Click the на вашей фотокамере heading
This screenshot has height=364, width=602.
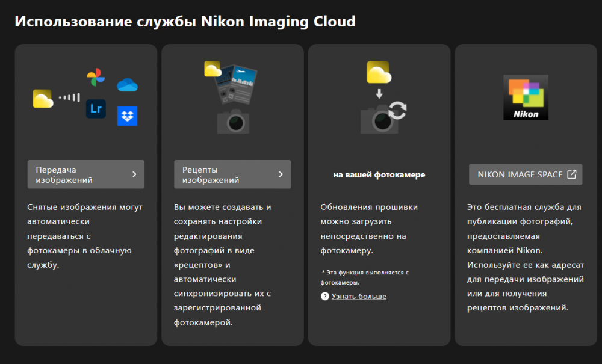[x=379, y=175]
